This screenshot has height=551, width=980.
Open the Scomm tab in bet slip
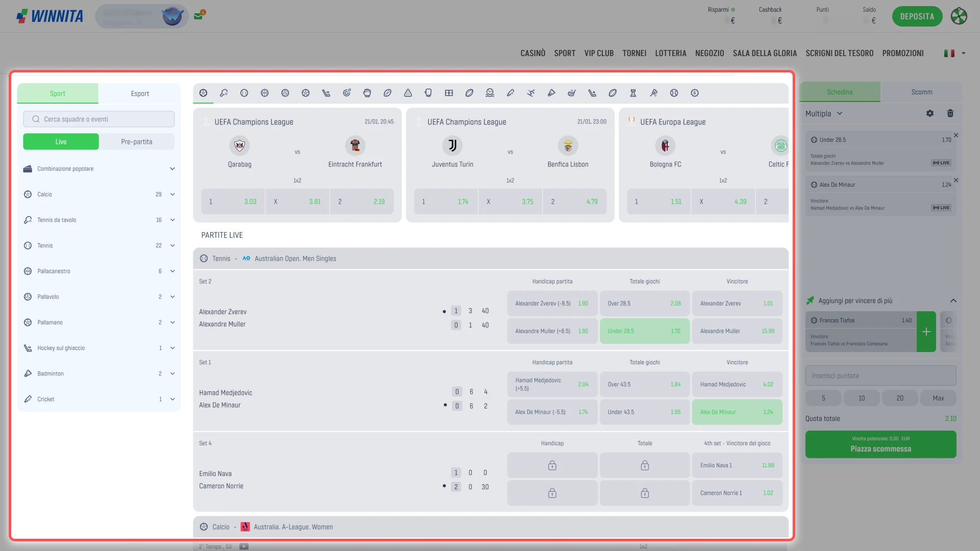tap(921, 92)
